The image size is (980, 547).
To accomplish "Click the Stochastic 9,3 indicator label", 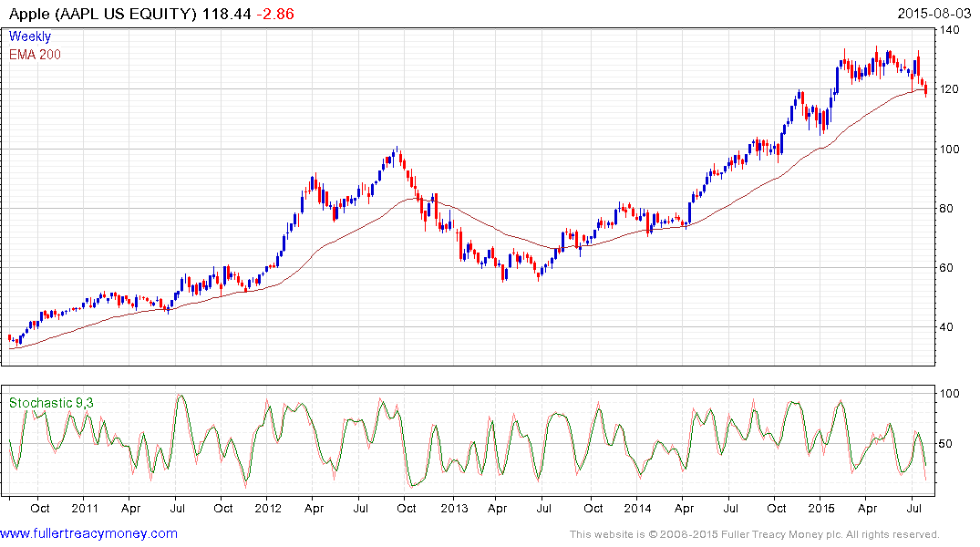I will click(51, 403).
